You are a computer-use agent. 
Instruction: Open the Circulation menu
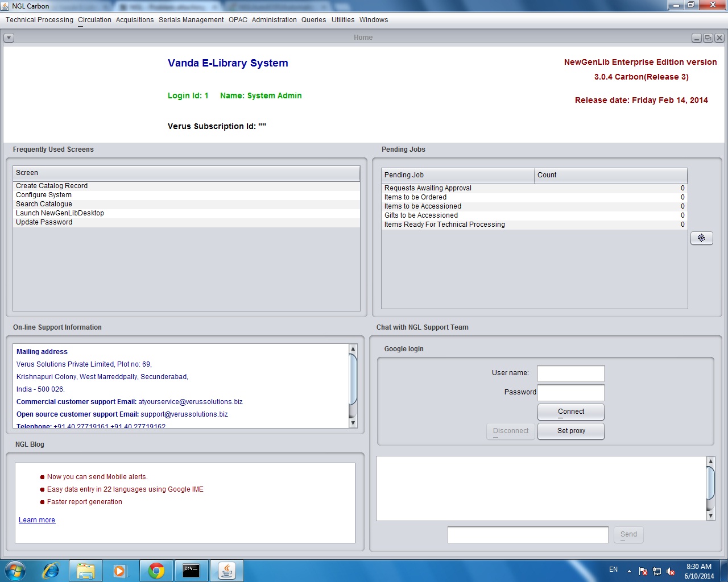(x=94, y=20)
